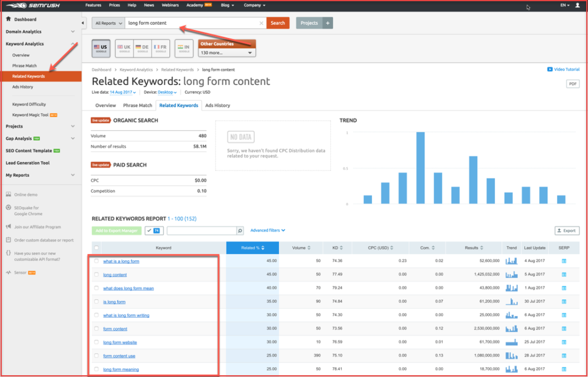Toggle the select-all checkbox in Keyword header
Screen dimensions: 588x377
[96, 248]
